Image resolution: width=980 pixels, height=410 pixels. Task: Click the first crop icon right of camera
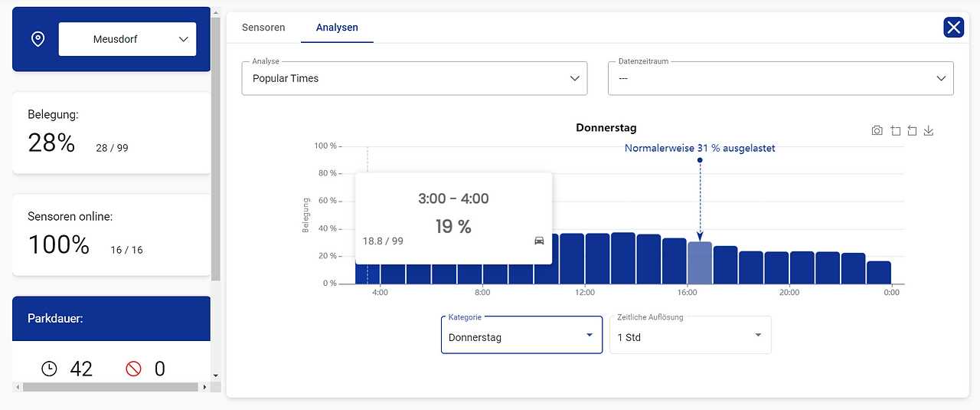pos(895,131)
